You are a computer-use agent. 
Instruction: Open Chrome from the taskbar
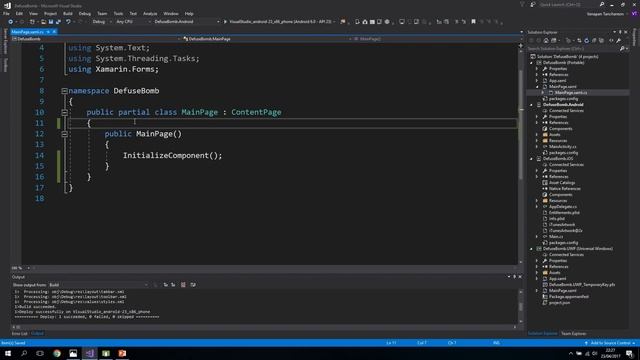coord(57,353)
